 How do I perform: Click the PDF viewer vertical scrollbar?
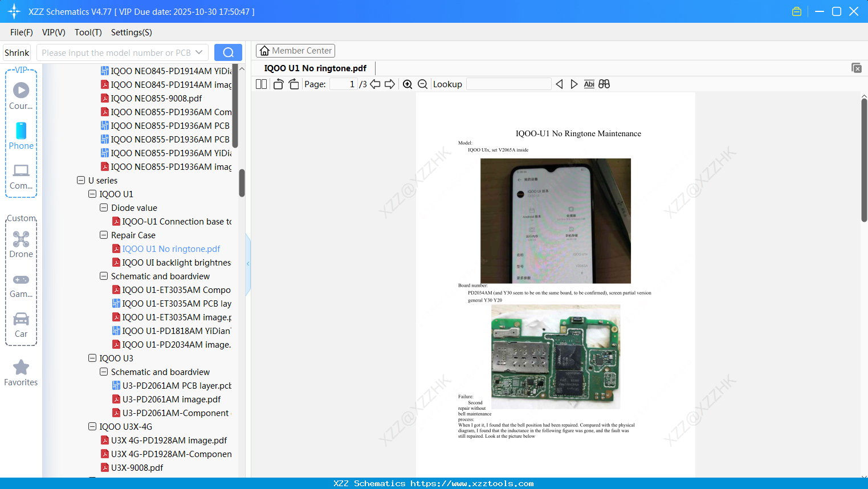[864, 160]
